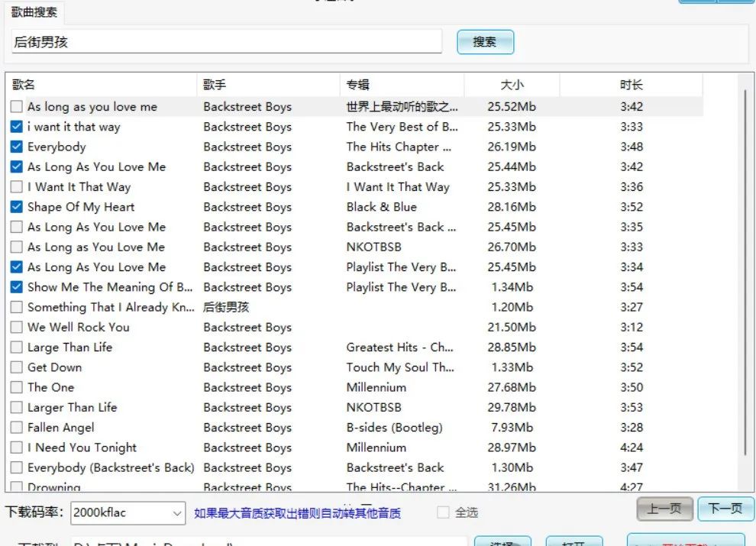Check the Large Than Life checkbox
The height and width of the screenshot is (546, 756).
[x=16, y=347]
